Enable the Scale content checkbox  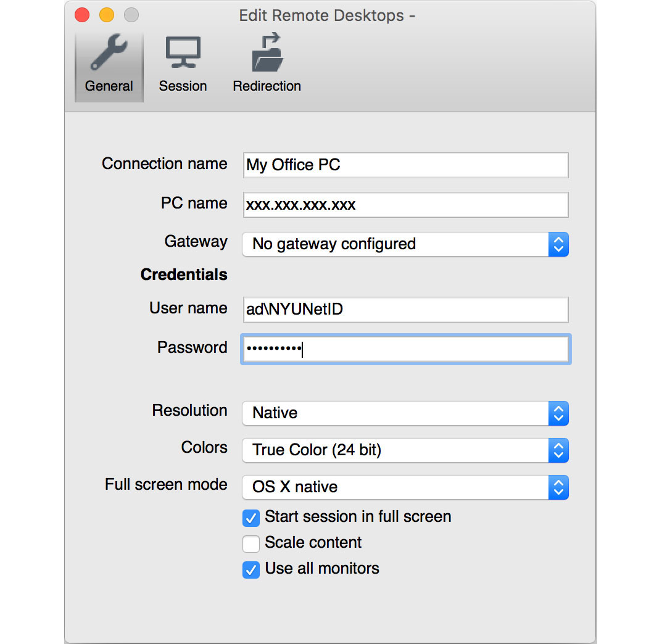point(251,543)
